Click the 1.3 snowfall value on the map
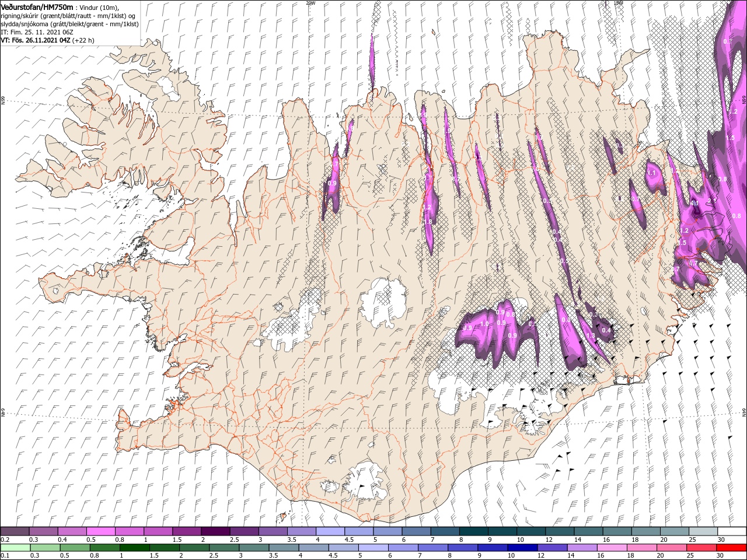Viewport: 747px width, 560px height. 591,336
